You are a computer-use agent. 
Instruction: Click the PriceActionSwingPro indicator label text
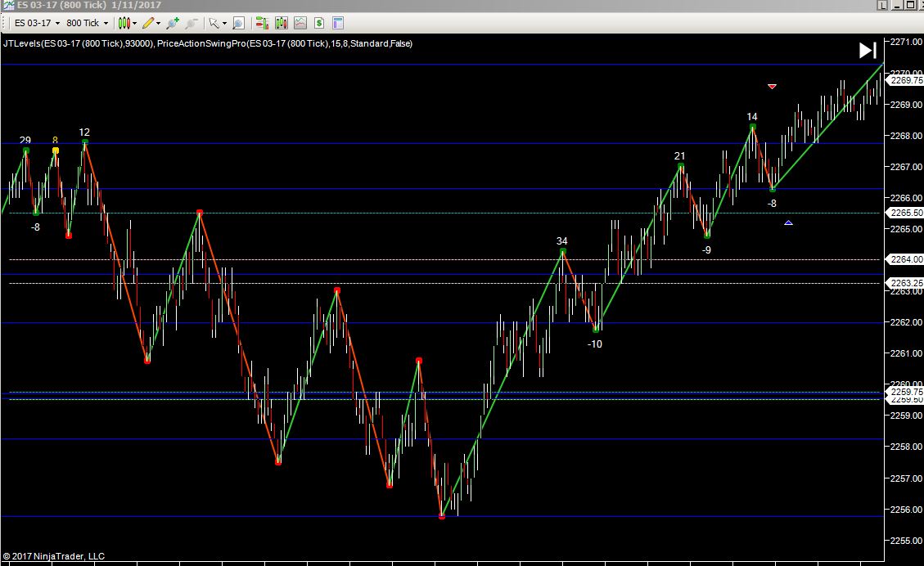click(285, 43)
